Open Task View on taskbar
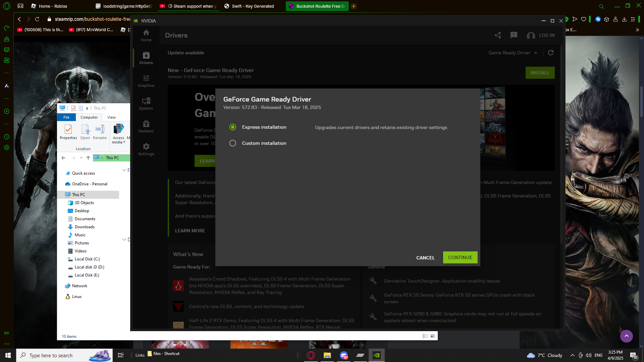The width and height of the screenshot is (644, 362). pos(121,355)
